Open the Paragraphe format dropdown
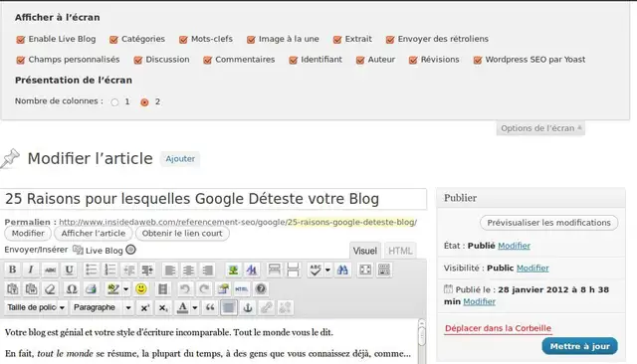Image resolution: width=637 pixels, height=364 pixels. tap(102, 307)
